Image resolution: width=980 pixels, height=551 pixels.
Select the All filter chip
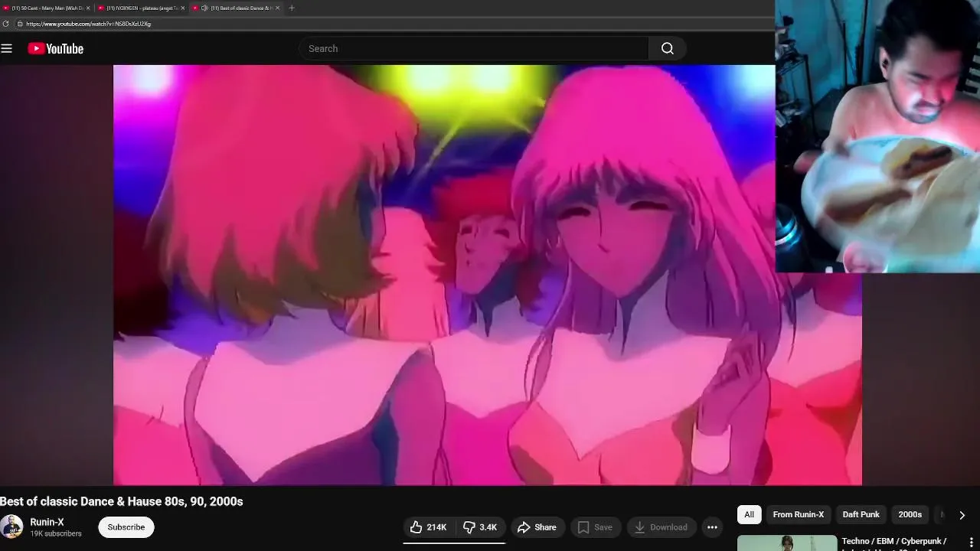pos(749,514)
